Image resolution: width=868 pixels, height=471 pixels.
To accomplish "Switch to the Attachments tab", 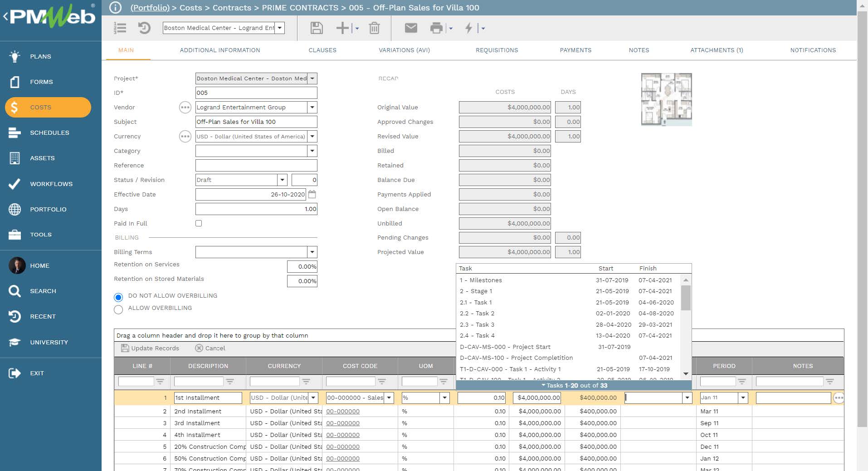I will pos(717,50).
